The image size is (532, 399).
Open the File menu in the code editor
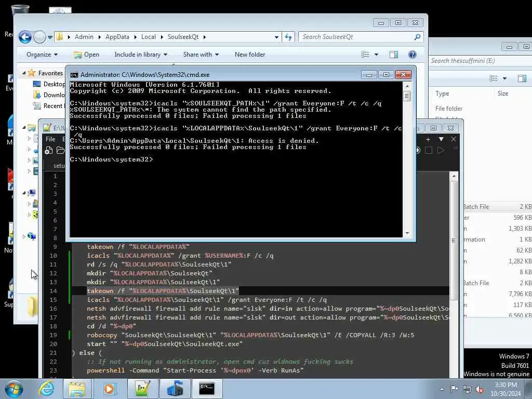click(x=50, y=139)
